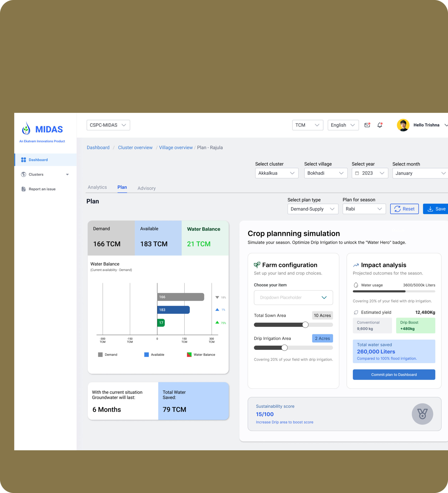The image size is (448, 493).
Task: Switch to the Analytics tab
Action: click(x=97, y=187)
